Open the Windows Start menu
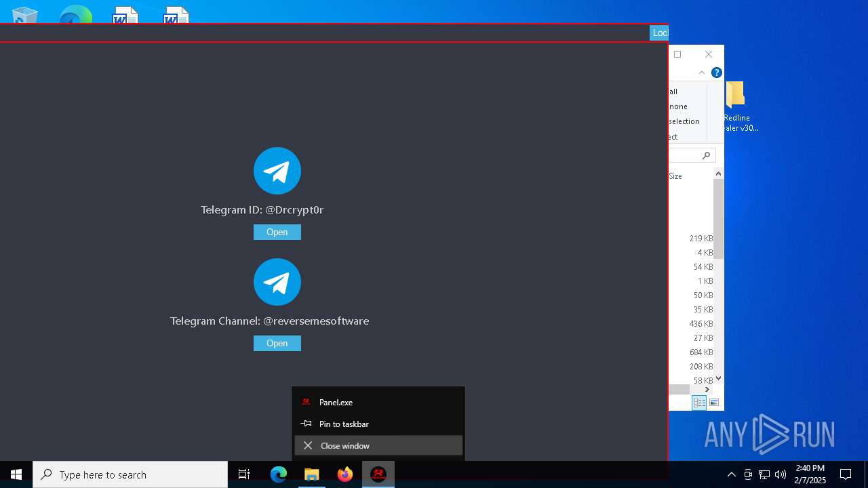Viewport: 868px width, 488px height. tap(16, 474)
